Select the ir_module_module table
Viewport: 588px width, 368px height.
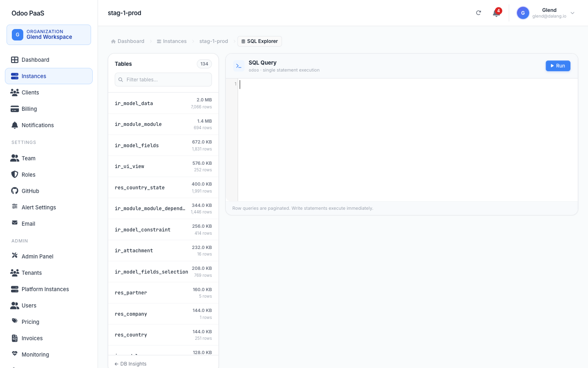163,124
